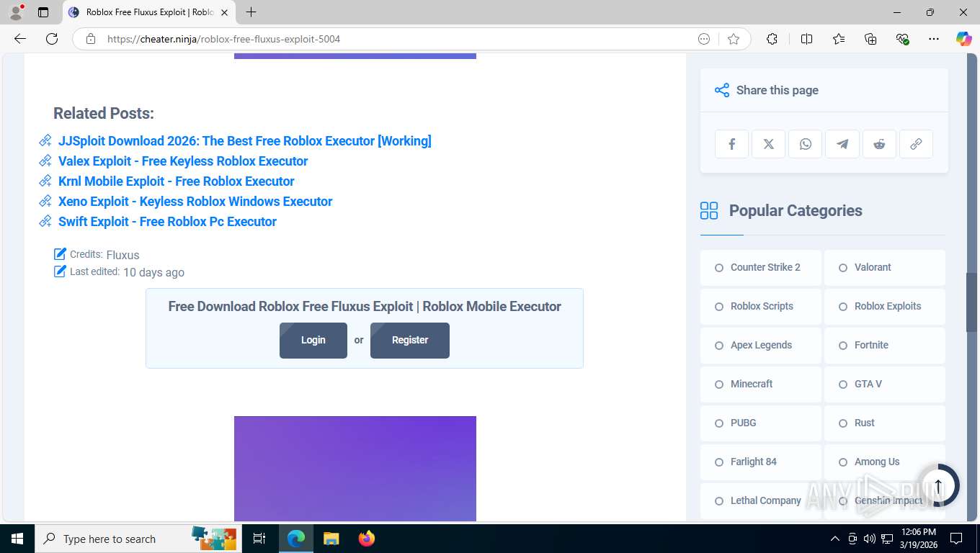The image size is (980, 553).
Task: Open a new tab
Action: pyautogui.click(x=251, y=12)
